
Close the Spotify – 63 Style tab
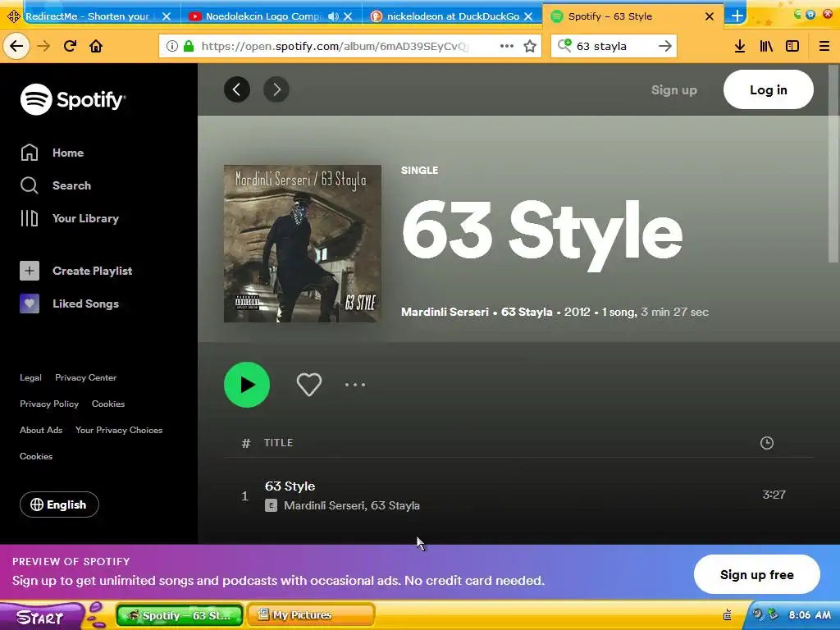(x=710, y=16)
